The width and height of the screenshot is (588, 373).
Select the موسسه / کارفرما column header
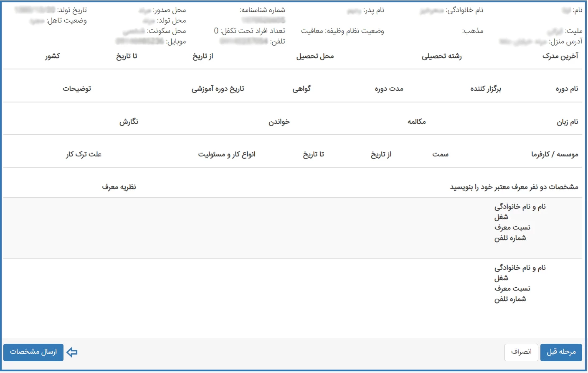(555, 154)
